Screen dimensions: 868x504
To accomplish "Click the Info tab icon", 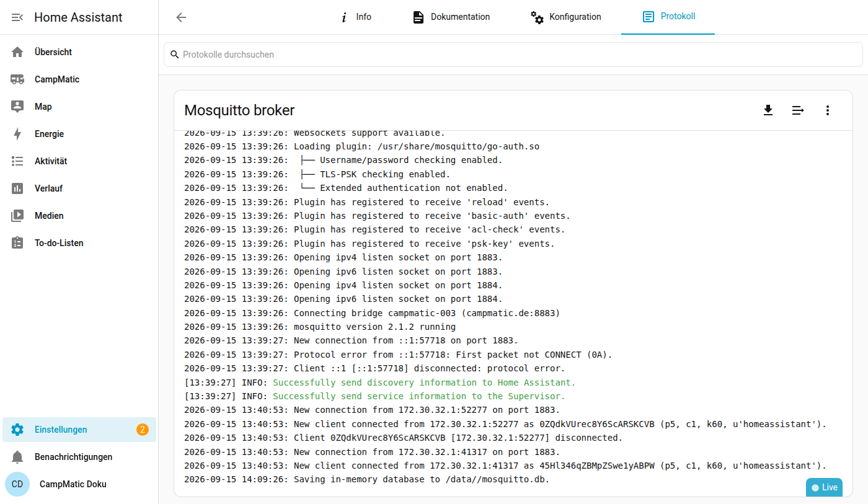I will (344, 17).
